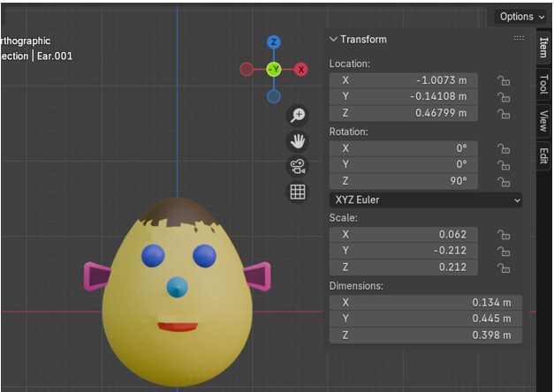Toggle the camera view icon
Screen dimensions: 554x392
[x=298, y=167]
